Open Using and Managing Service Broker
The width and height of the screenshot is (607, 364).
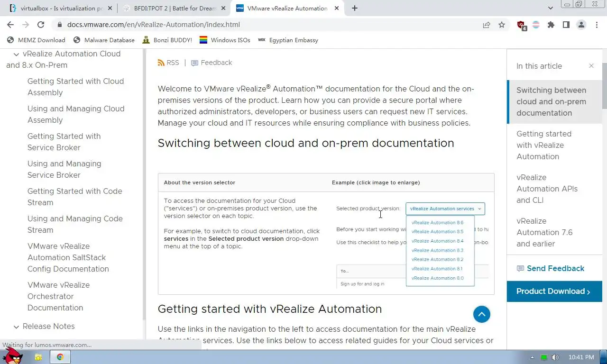tap(64, 169)
